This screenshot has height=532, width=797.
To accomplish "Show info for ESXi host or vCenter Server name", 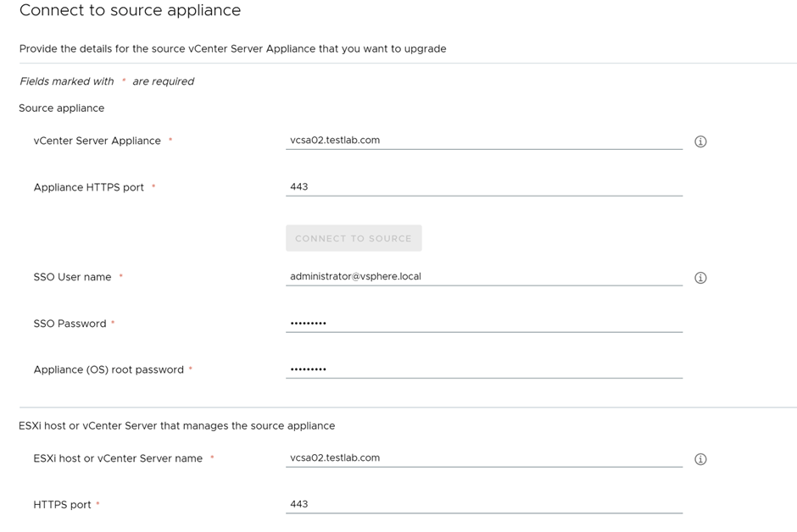I will coord(700,459).
